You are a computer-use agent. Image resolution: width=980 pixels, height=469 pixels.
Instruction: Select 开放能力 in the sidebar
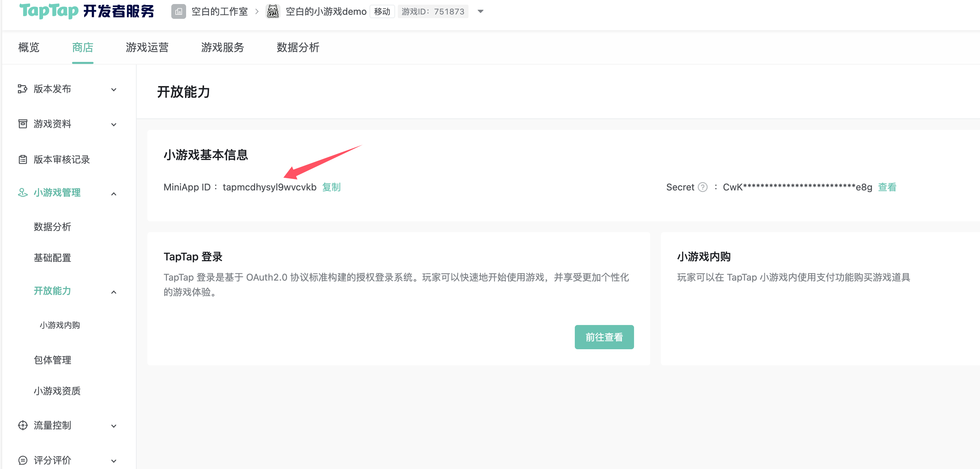click(x=52, y=291)
